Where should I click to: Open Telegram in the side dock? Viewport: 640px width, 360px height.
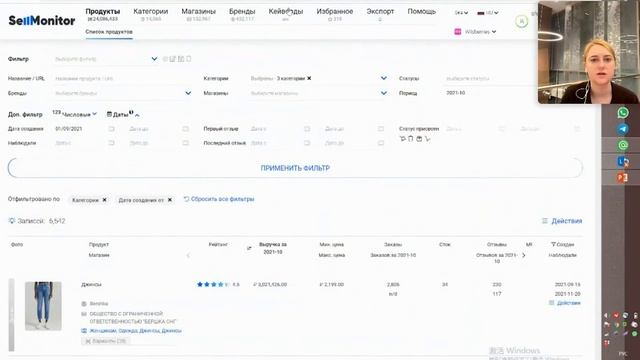click(623, 129)
